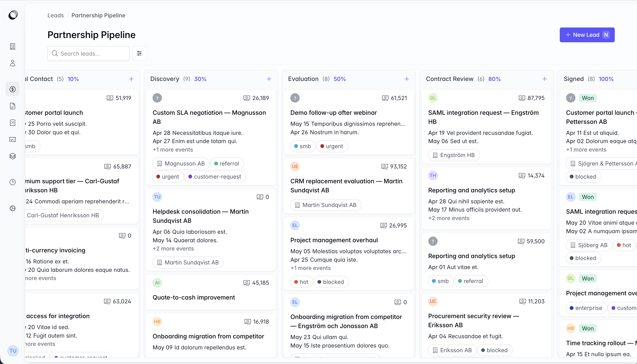Expand '+1 more events' on Project management overhaul
The width and height of the screenshot is (637, 364).
pos(311,268)
